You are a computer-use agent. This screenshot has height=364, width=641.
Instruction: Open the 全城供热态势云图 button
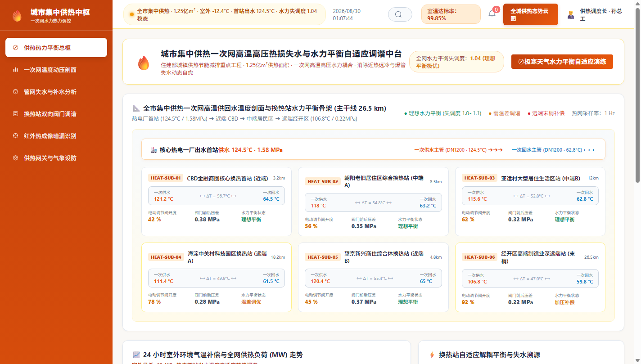click(x=530, y=14)
